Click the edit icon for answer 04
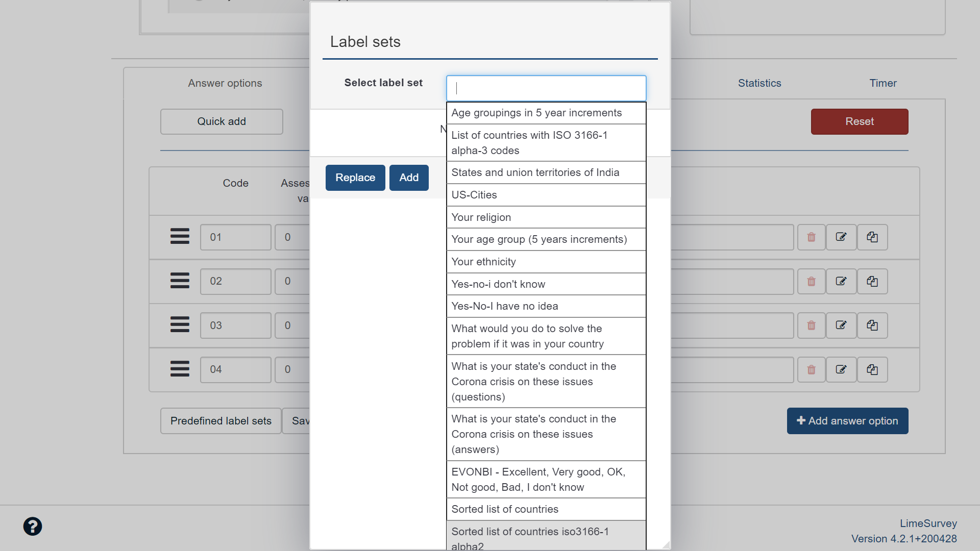980x551 pixels. click(841, 370)
